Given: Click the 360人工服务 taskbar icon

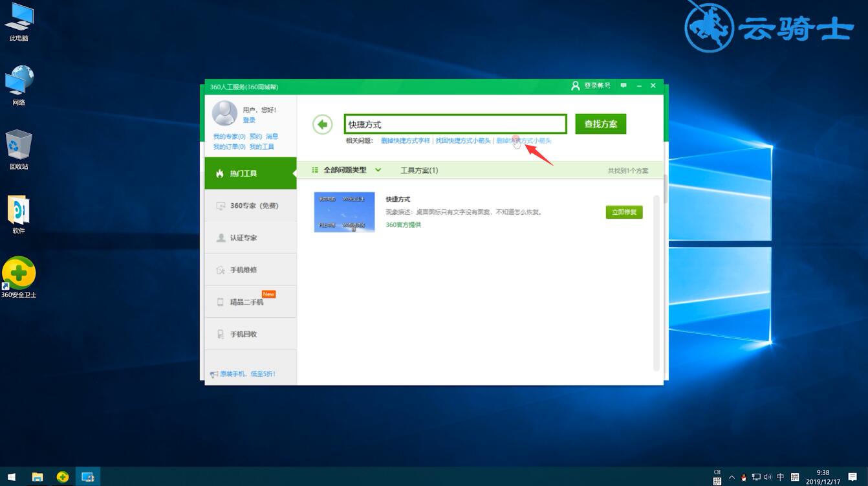Looking at the screenshot, I should 87,477.
